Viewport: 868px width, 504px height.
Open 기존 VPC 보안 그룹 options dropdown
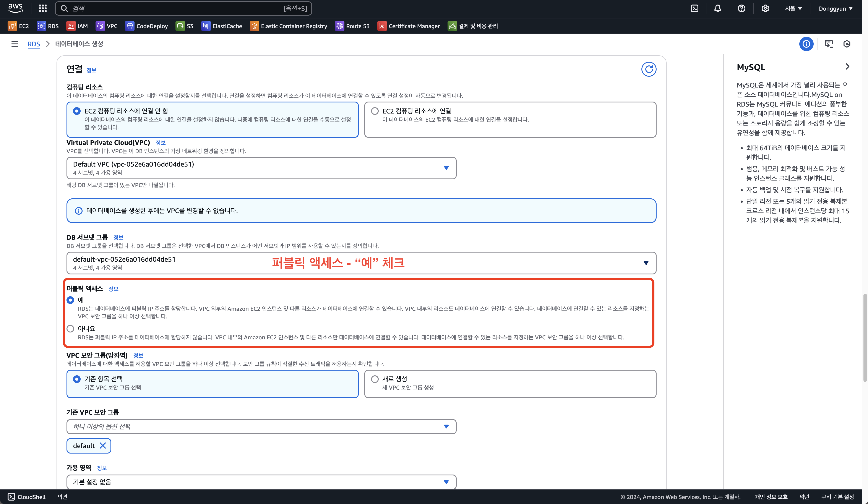click(x=261, y=426)
